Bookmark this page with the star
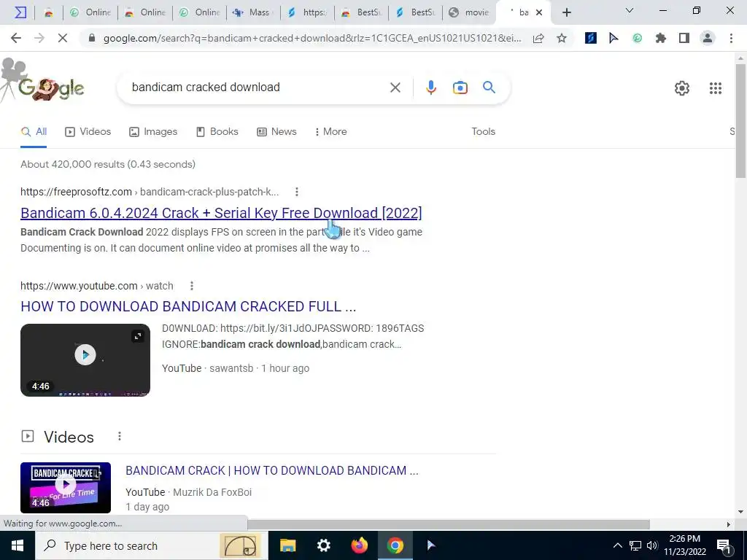 pyautogui.click(x=562, y=38)
